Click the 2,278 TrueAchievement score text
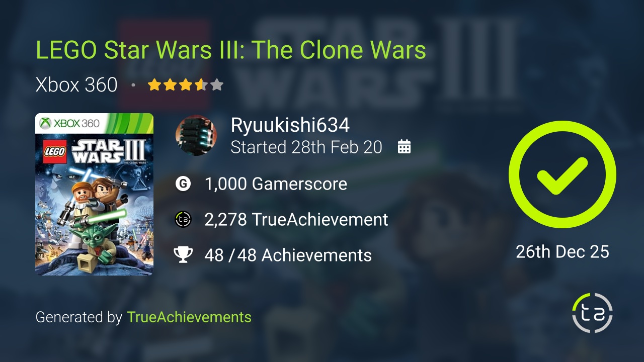Viewport: 644px width, 362px height. pyautogui.click(x=296, y=219)
